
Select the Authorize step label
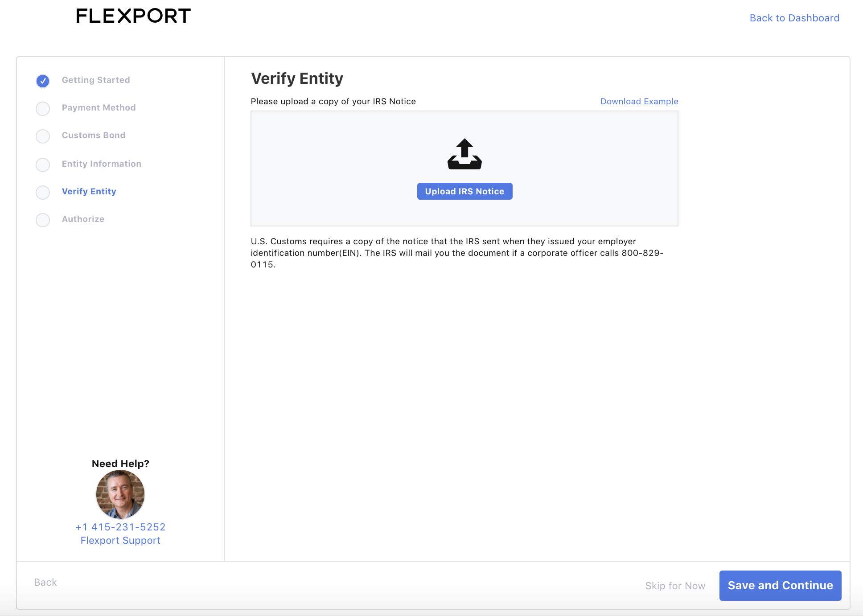(83, 219)
